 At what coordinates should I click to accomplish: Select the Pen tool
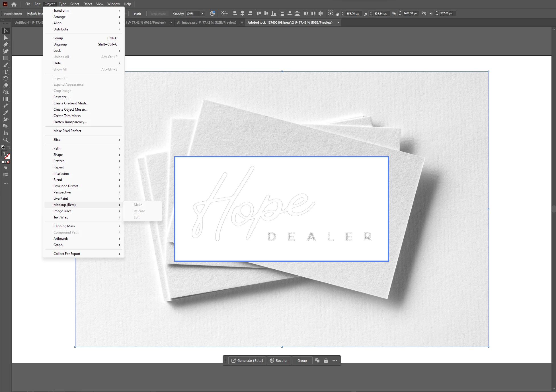(6, 44)
